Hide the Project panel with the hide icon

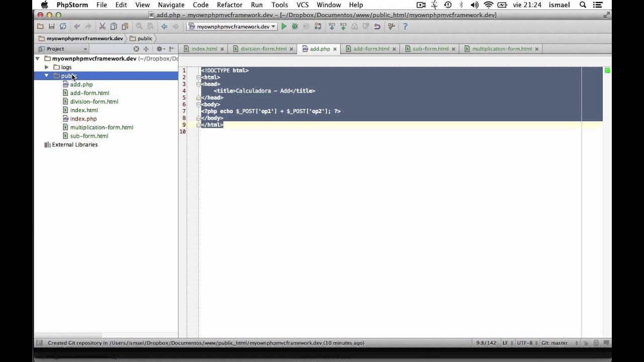(x=172, y=49)
